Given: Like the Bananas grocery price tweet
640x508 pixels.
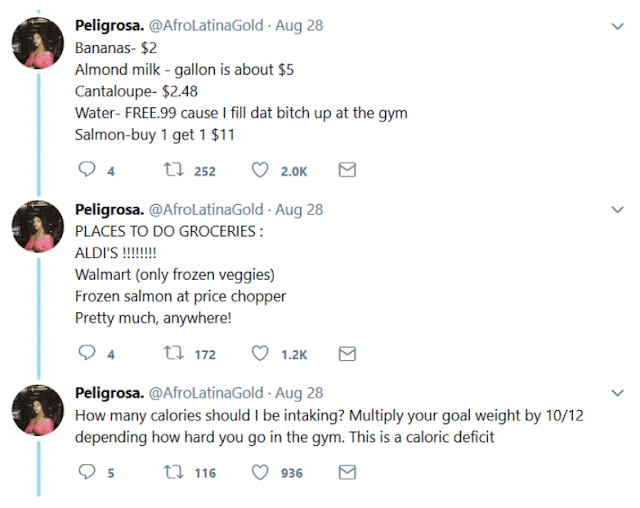Looking at the screenshot, I should click(x=260, y=171).
